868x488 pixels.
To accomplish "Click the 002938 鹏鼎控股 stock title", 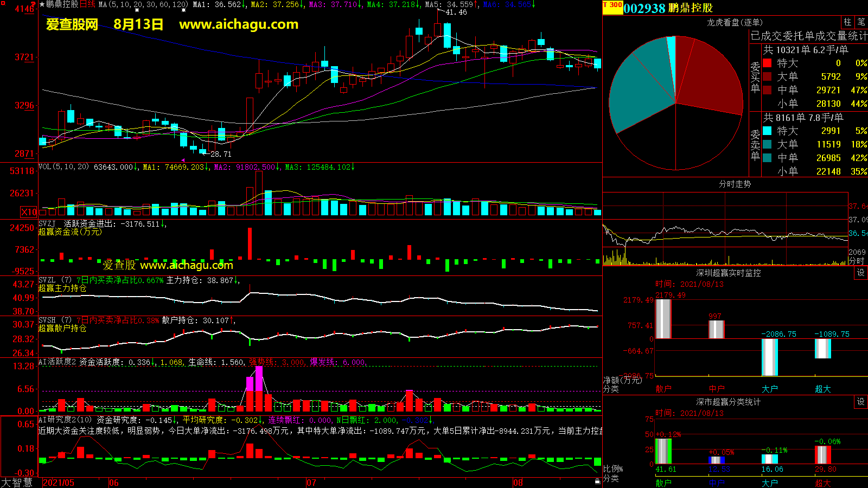I will click(668, 8).
